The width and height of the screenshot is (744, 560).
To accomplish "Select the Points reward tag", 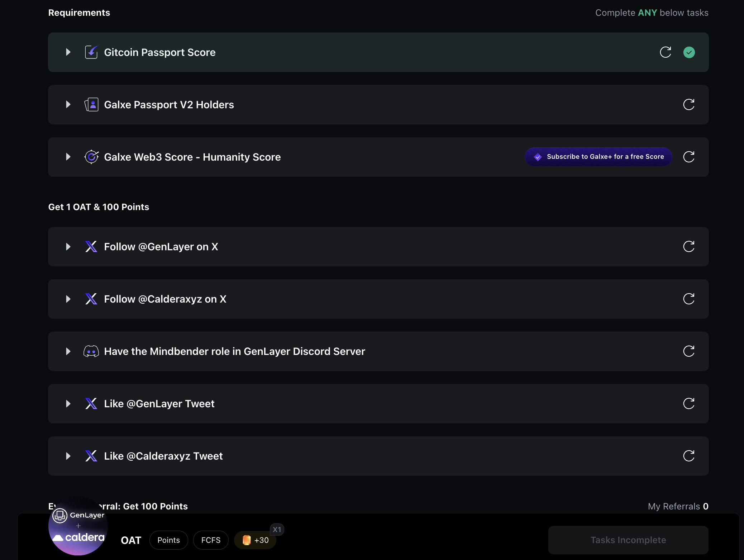I will click(168, 540).
